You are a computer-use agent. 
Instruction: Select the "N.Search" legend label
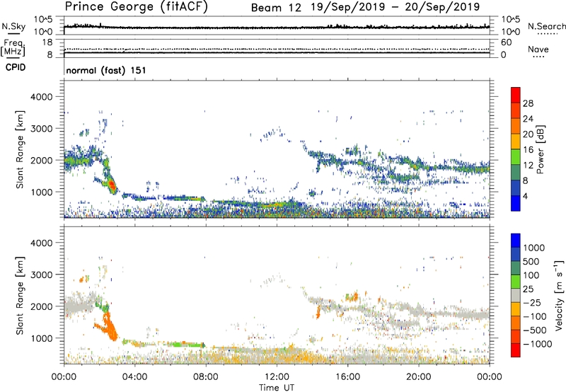(547, 26)
